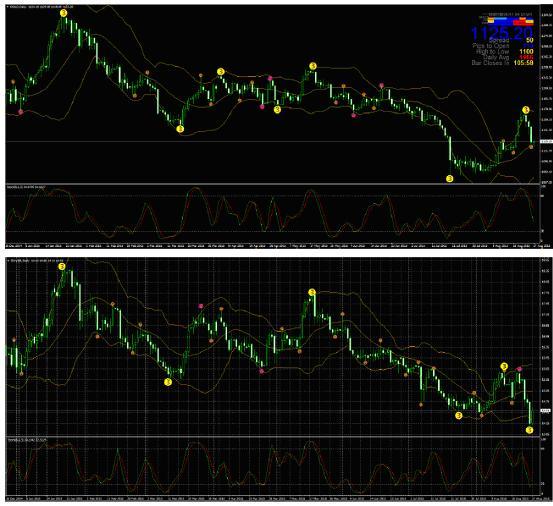The height and width of the screenshot is (506, 553).
Task: Click the yellow 3 marker at the bottom chart's final low
Action: click(x=529, y=430)
